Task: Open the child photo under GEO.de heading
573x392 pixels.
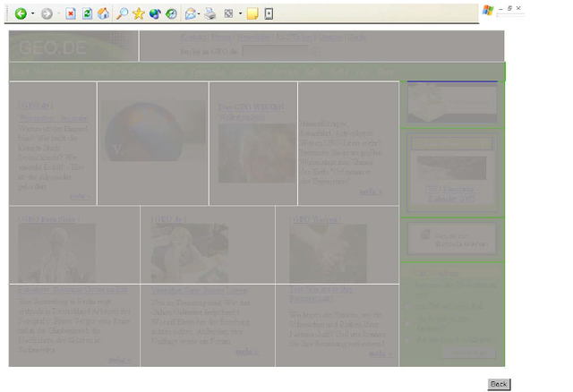Action: [190, 253]
